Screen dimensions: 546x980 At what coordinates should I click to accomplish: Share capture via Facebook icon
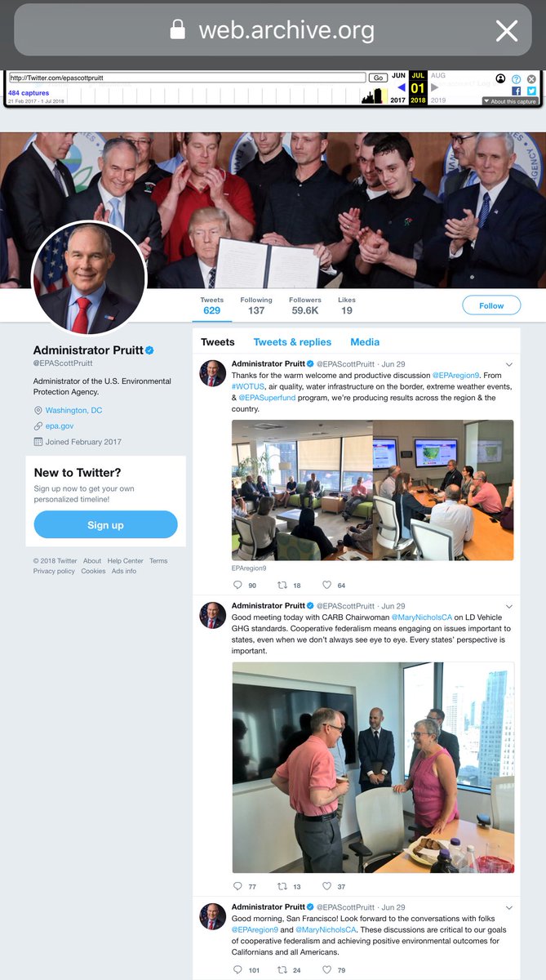[x=516, y=91]
